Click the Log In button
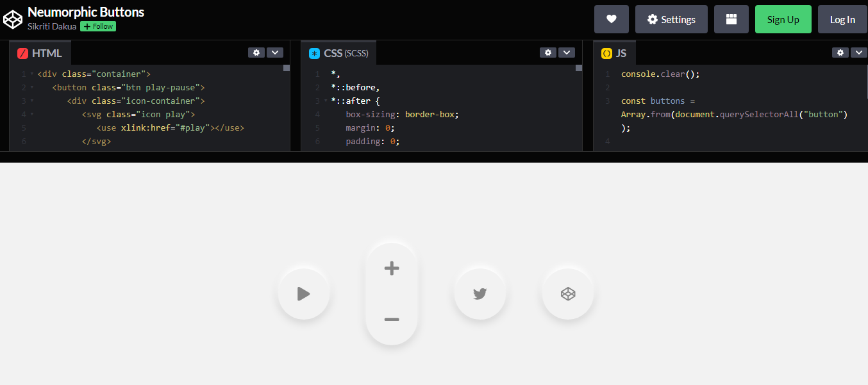The height and width of the screenshot is (385, 868). click(842, 19)
